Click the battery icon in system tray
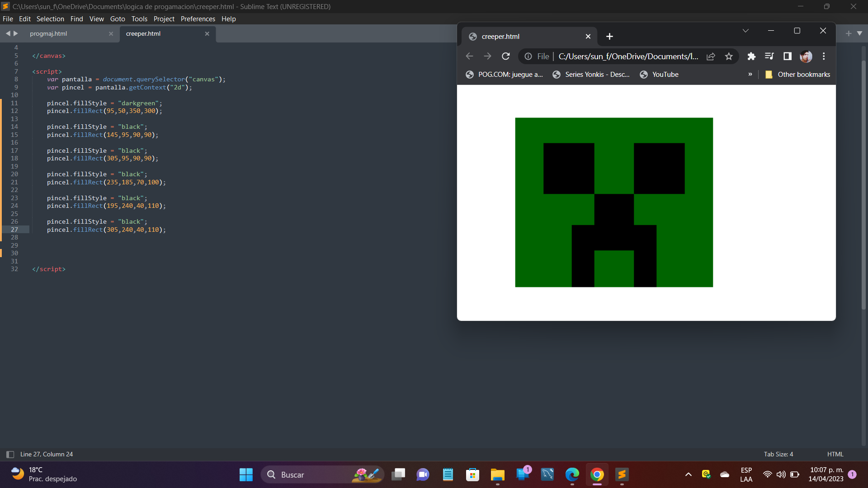The image size is (868, 488). 794,474
